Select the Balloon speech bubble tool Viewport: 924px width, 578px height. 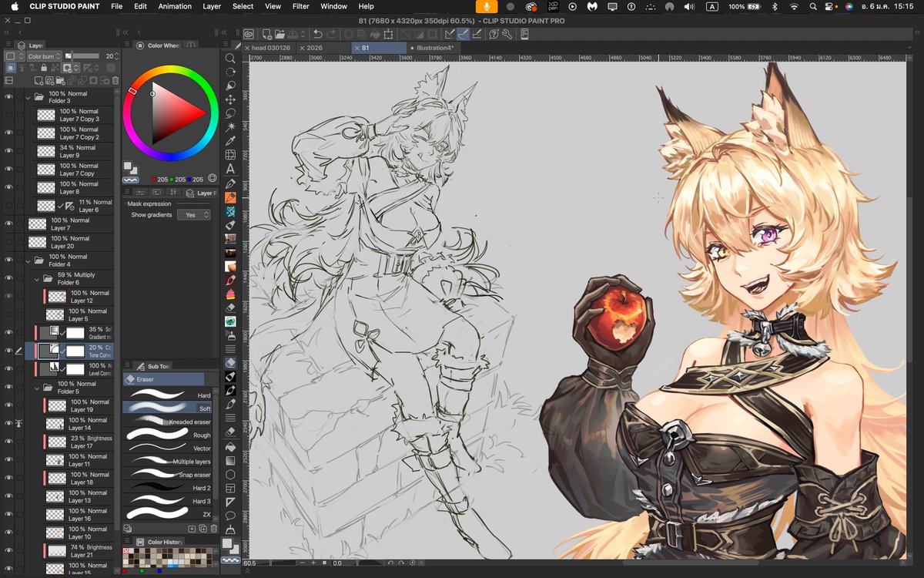point(230,516)
